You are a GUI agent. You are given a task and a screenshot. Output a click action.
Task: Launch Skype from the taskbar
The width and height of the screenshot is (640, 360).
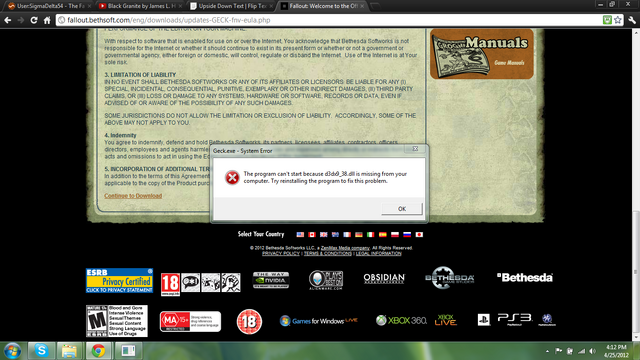click(x=41, y=351)
